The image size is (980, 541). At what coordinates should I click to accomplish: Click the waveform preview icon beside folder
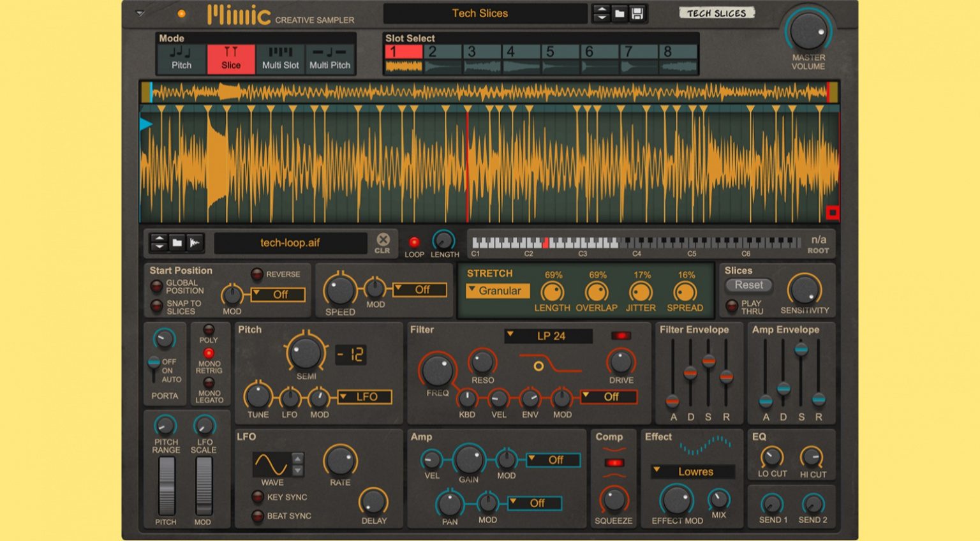click(195, 242)
